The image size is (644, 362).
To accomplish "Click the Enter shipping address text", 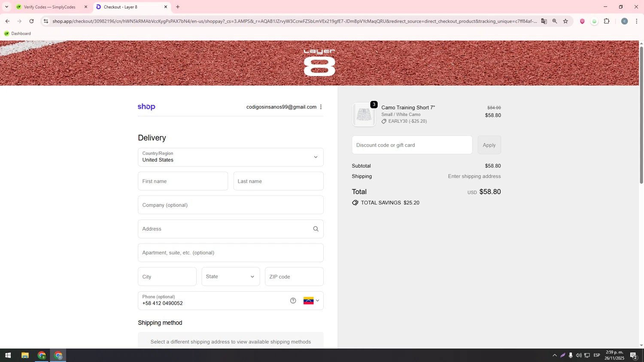I will [474, 176].
